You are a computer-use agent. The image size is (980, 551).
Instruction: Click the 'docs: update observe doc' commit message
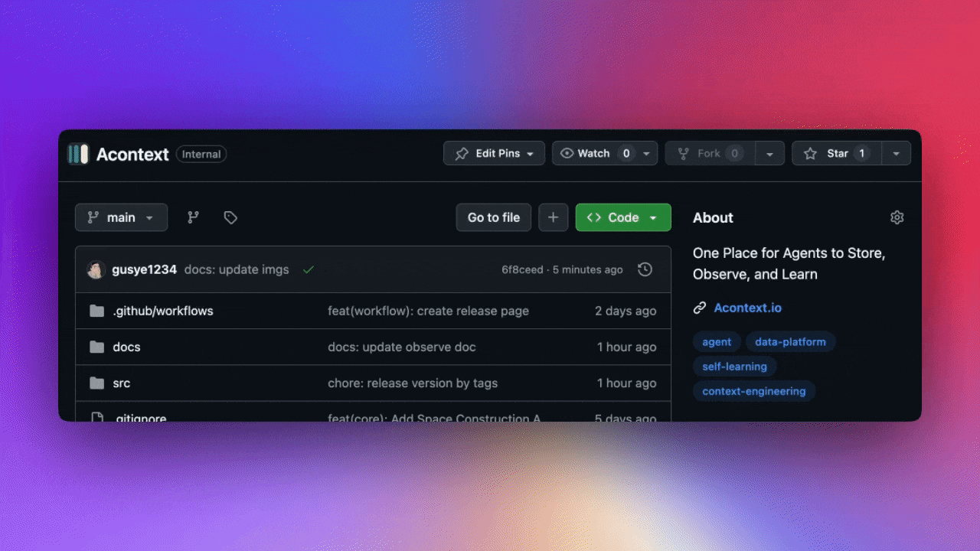click(402, 347)
